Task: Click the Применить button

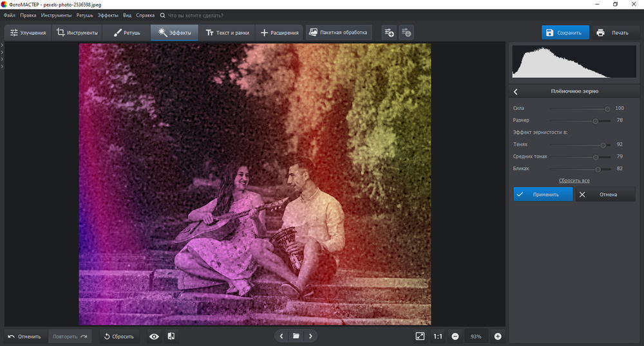Action: tap(542, 194)
